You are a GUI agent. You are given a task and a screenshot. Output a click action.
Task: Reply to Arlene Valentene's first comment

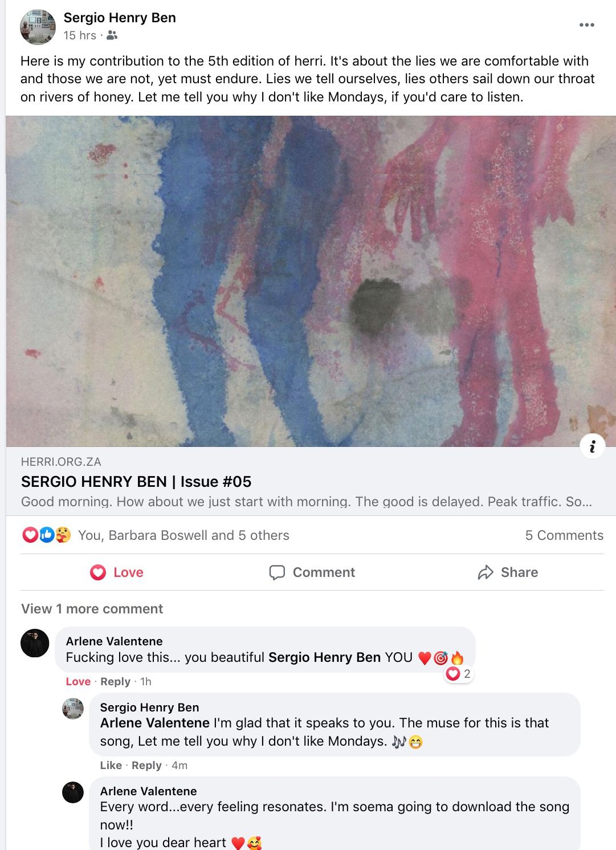click(115, 681)
